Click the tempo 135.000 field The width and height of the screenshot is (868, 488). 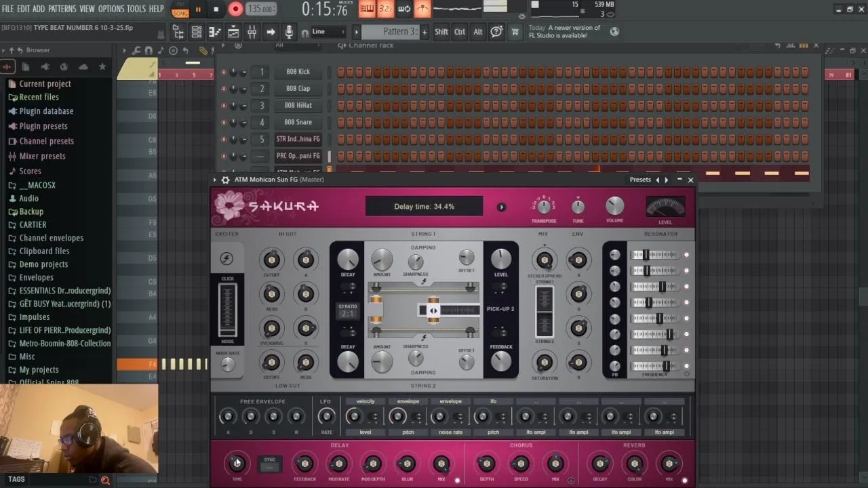(x=260, y=9)
